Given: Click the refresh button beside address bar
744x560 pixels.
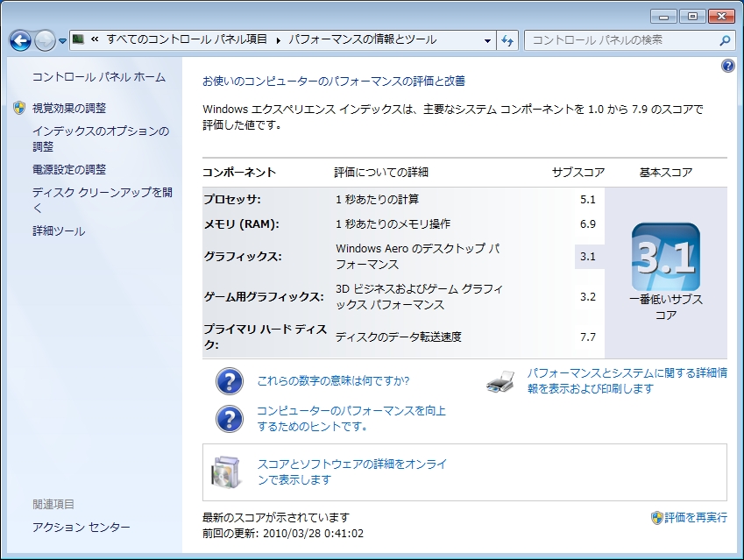Looking at the screenshot, I should (508, 40).
